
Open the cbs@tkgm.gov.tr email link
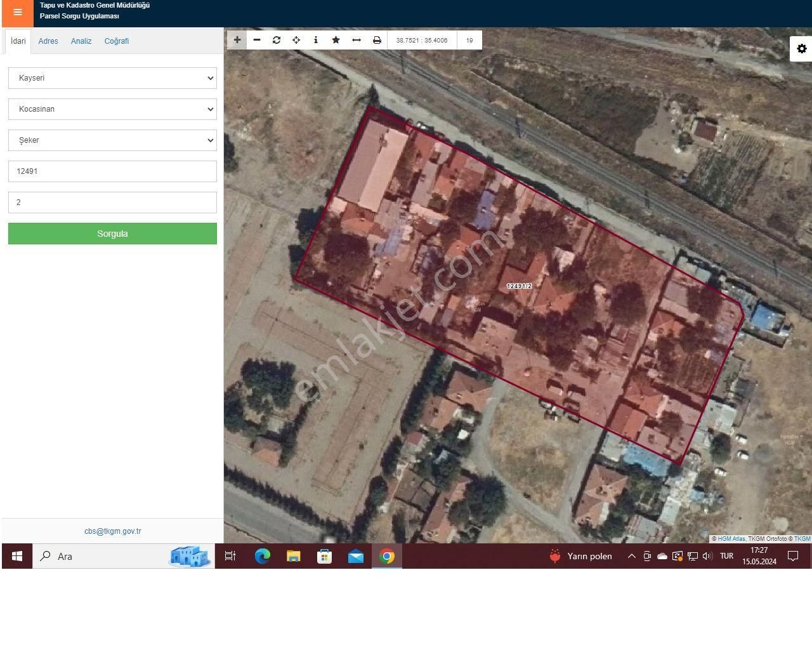(113, 531)
